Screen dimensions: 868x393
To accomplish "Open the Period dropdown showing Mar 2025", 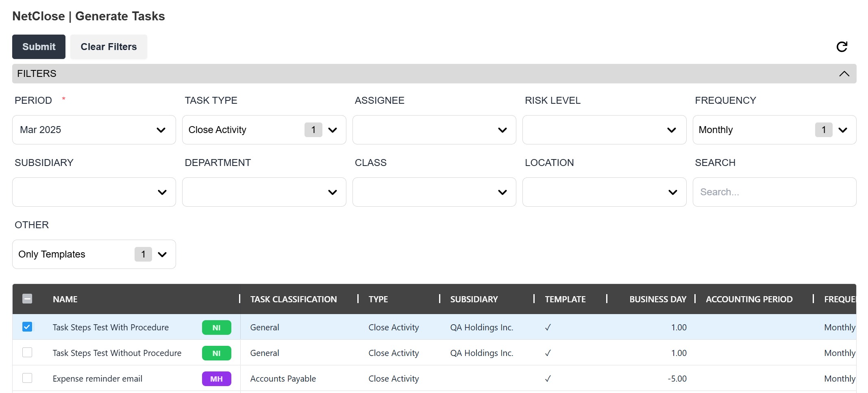I will 94,130.
